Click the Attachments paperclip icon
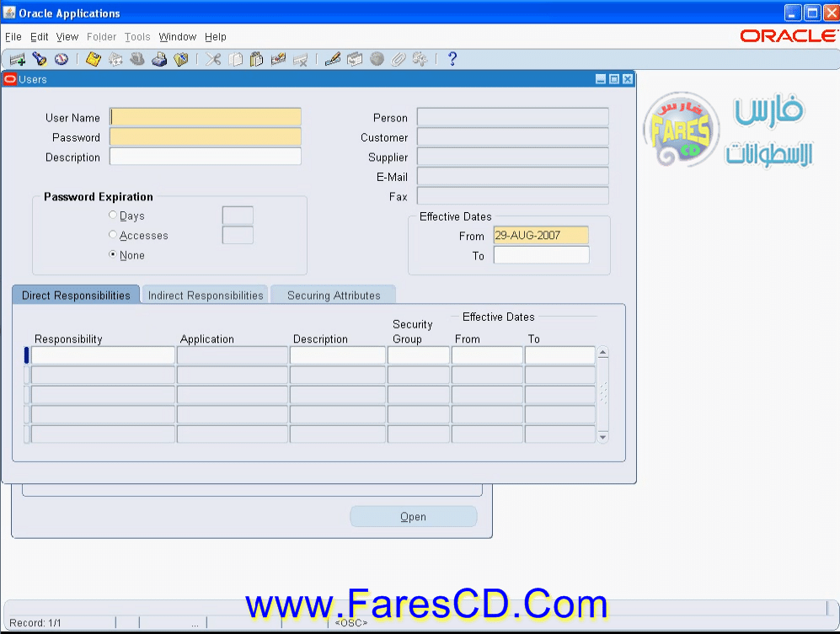Viewport: 840px width, 634px height. click(398, 59)
